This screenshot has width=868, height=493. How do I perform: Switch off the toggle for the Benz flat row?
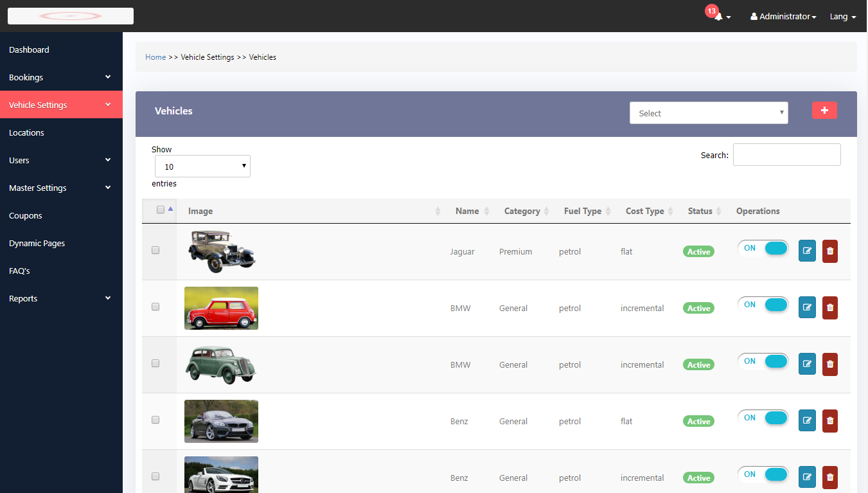763,418
